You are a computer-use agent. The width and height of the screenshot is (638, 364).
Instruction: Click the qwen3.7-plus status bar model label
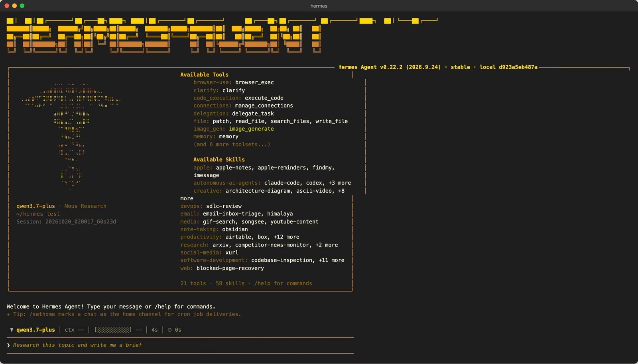(35, 330)
